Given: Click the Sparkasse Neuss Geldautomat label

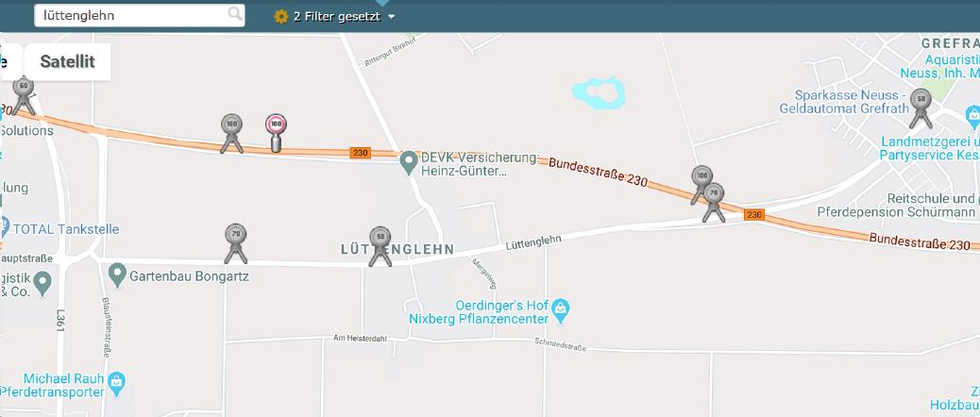Looking at the screenshot, I should click(x=843, y=103).
